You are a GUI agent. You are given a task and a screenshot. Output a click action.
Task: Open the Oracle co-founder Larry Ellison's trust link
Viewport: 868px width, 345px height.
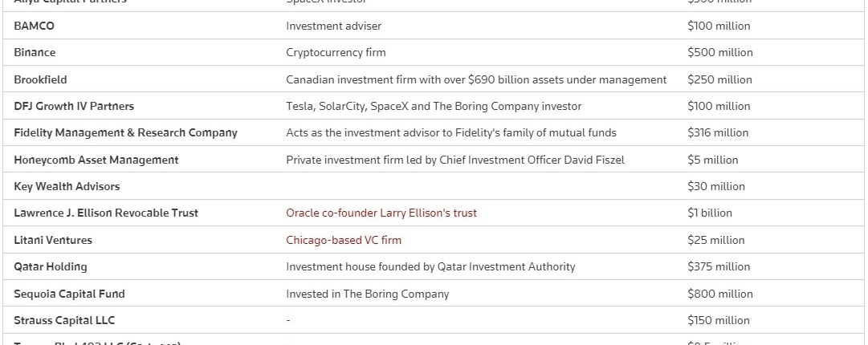point(381,213)
